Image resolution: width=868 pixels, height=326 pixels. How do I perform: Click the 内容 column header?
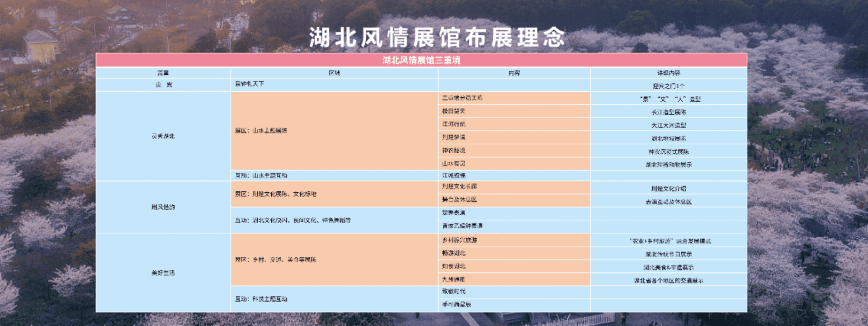(x=514, y=73)
